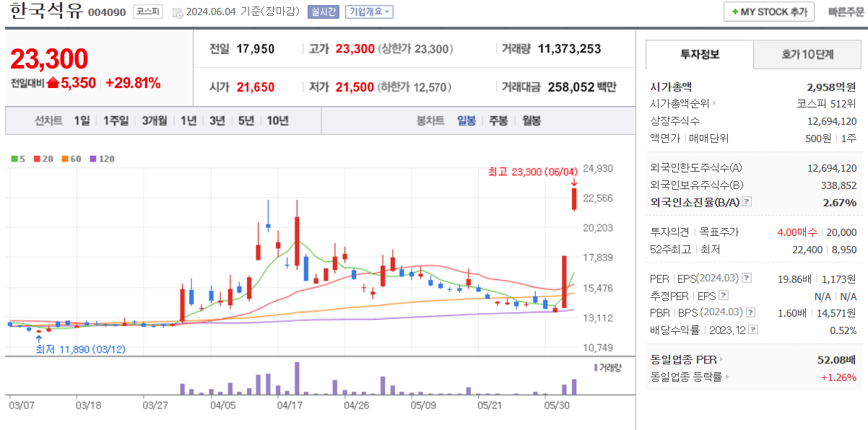Click the current price 23,300
Image resolution: width=868 pixels, height=430 pixels.
[49, 59]
